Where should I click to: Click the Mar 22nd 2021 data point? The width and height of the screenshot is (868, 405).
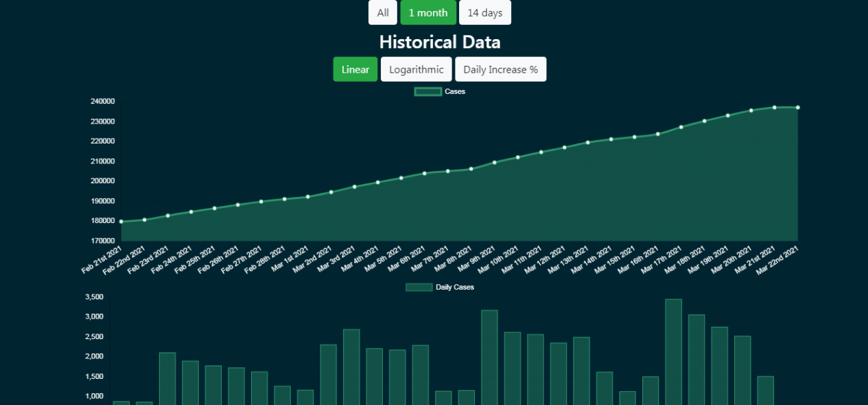click(x=797, y=108)
